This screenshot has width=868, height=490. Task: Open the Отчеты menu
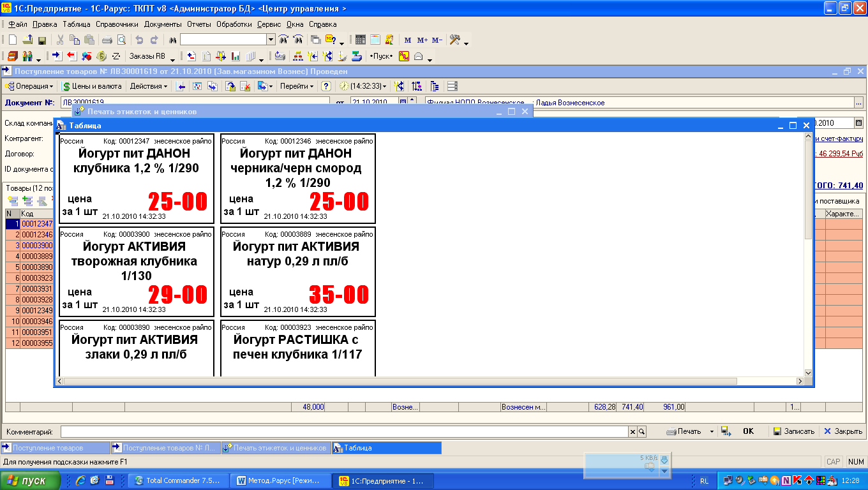[199, 24]
